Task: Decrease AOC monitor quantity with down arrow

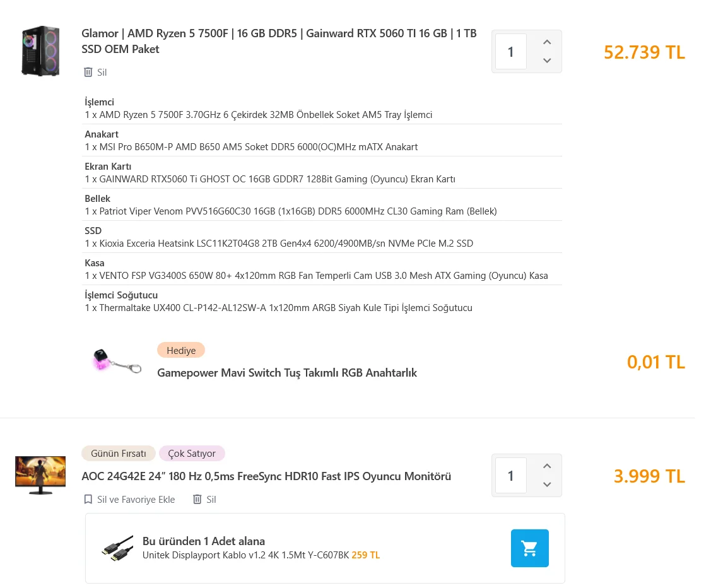Action: [547, 485]
